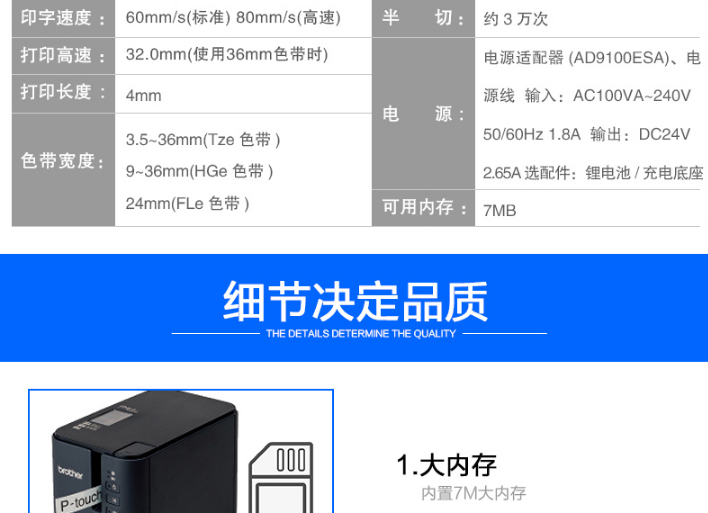Click the 色带宽度 label cell
The height and width of the screenshot is (513, 708).
(x=63, y=170)
